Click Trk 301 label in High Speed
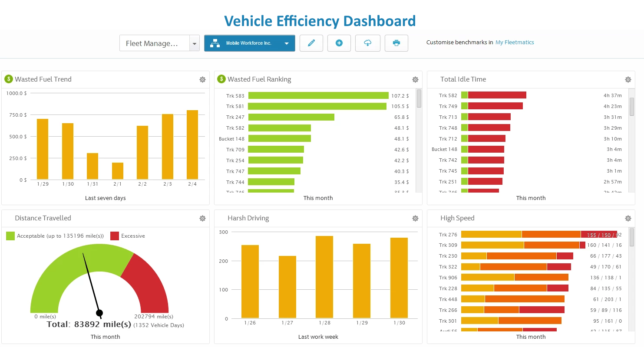This screenshot has height=347, width=644. pos(448,321)
